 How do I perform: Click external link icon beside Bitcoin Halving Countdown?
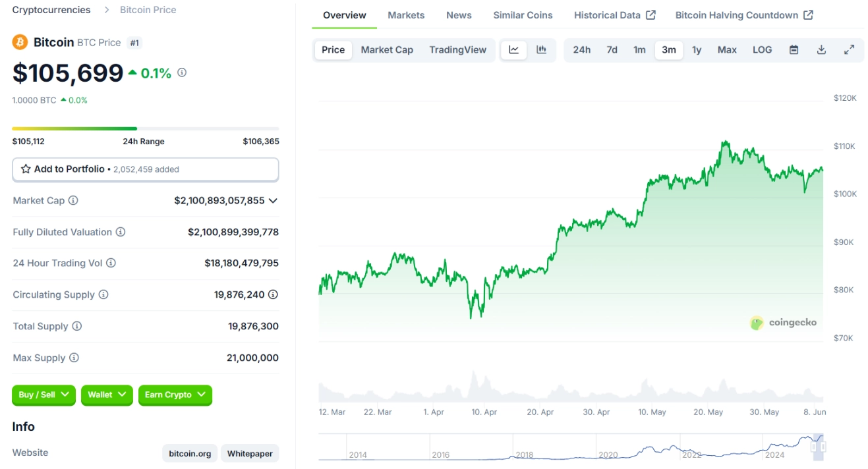[x=808, y=15]
